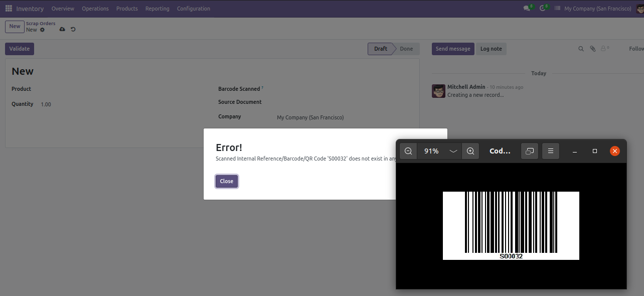Click the Quantity field value 1.00
The height and width of the screenshot is (296, 644).
pyautogui.click(x=46, y=104)
